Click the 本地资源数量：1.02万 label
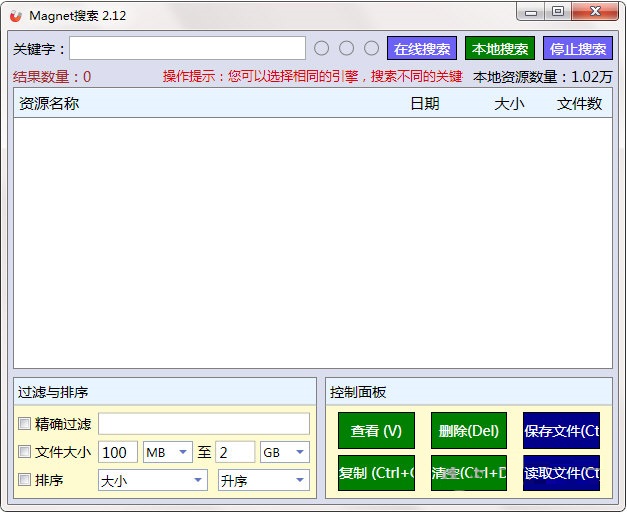 (x=543, y=76)
